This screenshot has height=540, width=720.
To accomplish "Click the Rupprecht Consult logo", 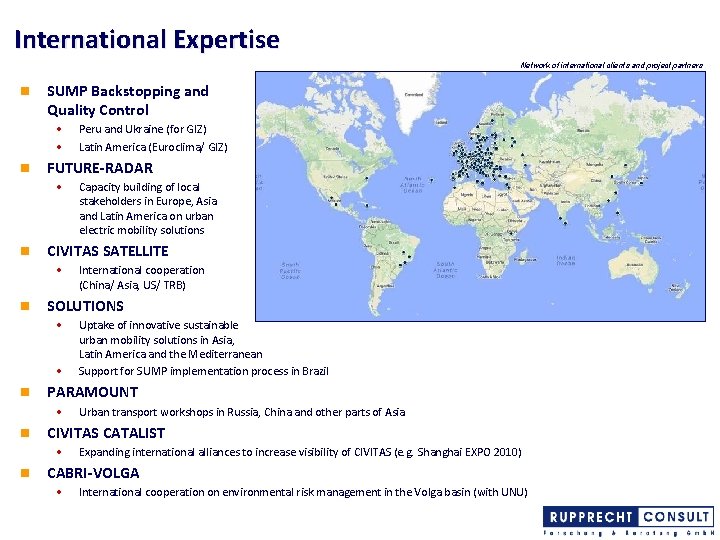I will (x=628, y=521).
